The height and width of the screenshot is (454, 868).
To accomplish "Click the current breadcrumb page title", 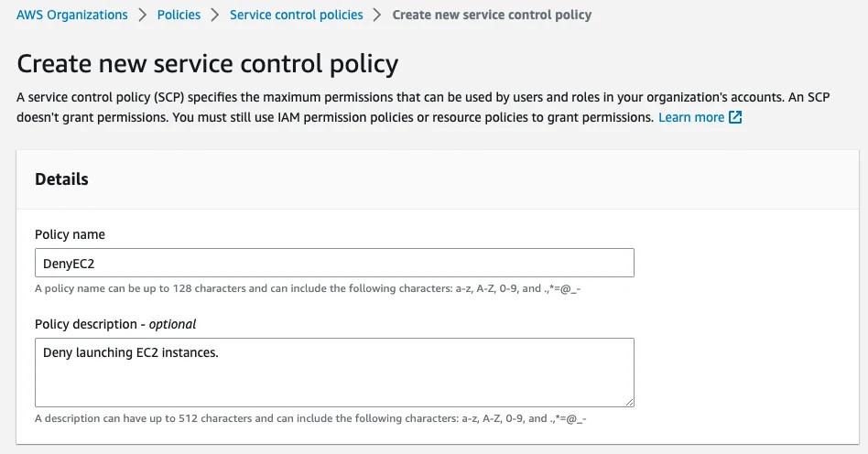I will click(x=492, y=15).
